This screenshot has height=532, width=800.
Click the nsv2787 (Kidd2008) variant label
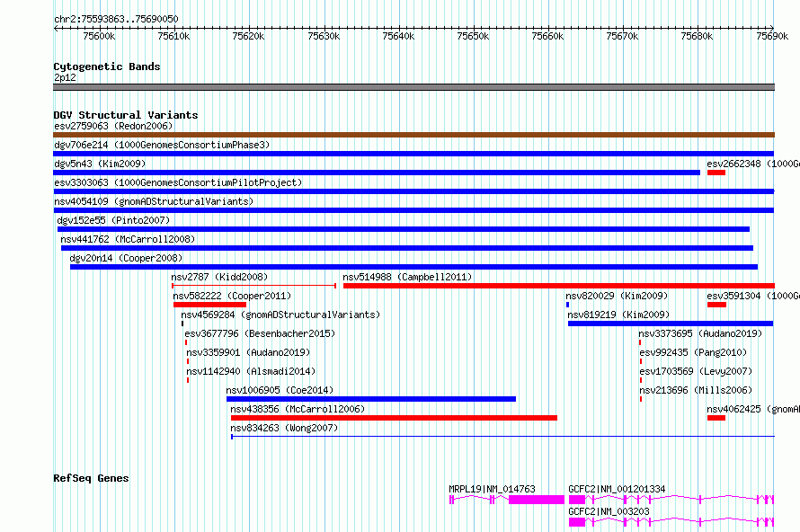point(219,277)
